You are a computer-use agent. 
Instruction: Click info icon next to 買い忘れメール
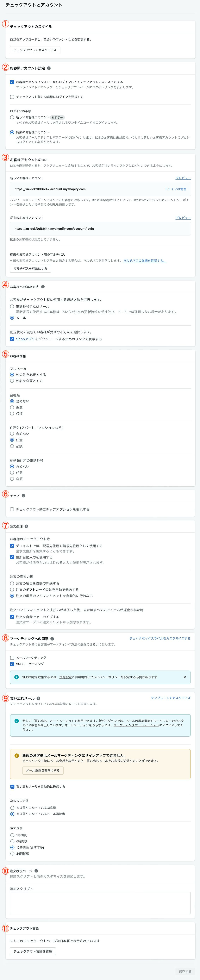click(x=38, y=698)
